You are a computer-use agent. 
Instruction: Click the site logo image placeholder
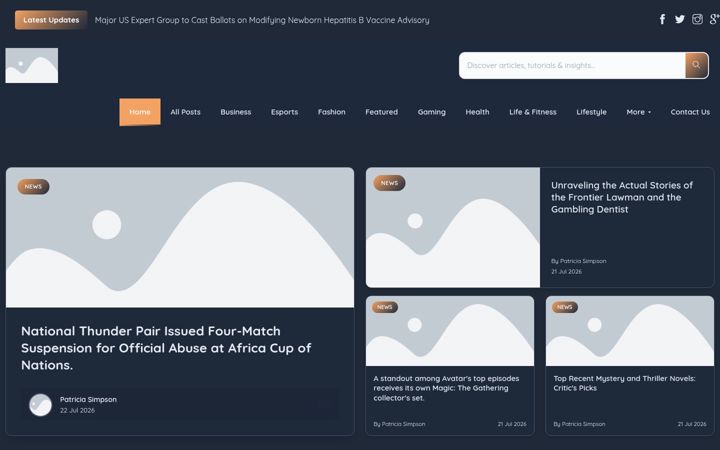pos(32,66)
